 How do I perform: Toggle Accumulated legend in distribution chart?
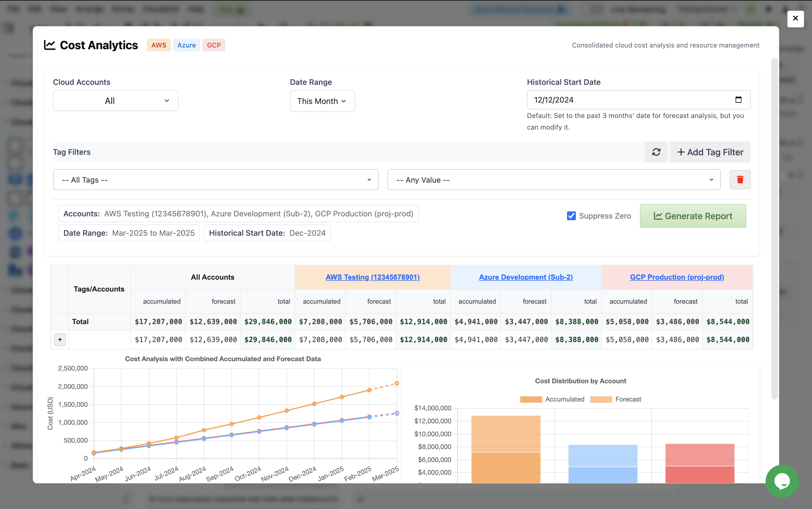(552, 399)
